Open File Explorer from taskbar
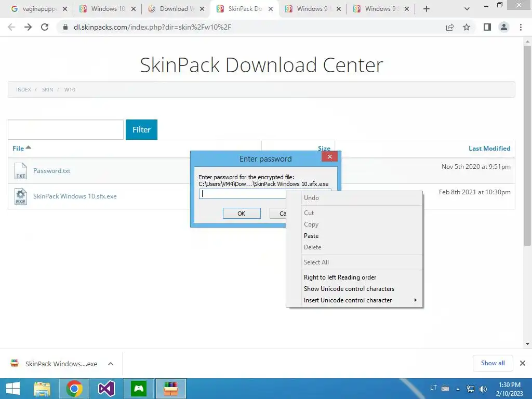The image size is (532, 399). [42, 389]
